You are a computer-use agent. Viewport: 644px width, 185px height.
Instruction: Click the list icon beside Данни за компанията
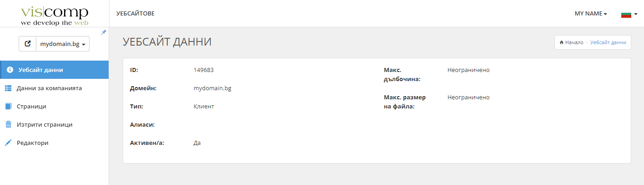click(x=8, y=88)
